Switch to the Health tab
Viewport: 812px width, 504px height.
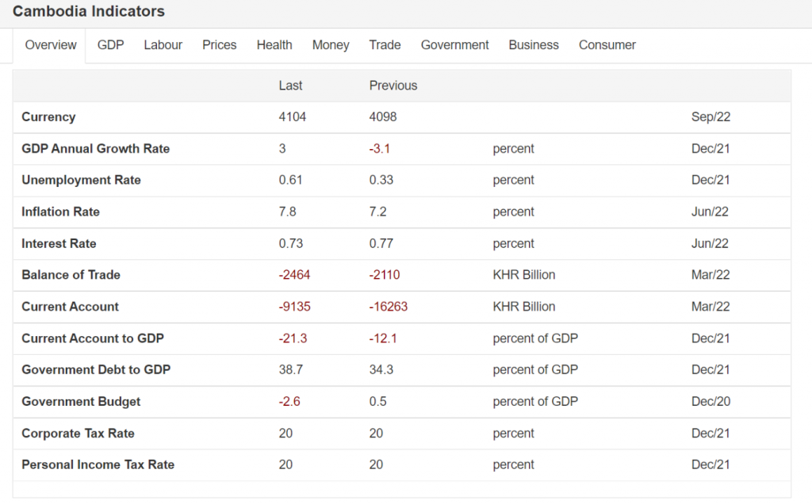tap(274, 45)
